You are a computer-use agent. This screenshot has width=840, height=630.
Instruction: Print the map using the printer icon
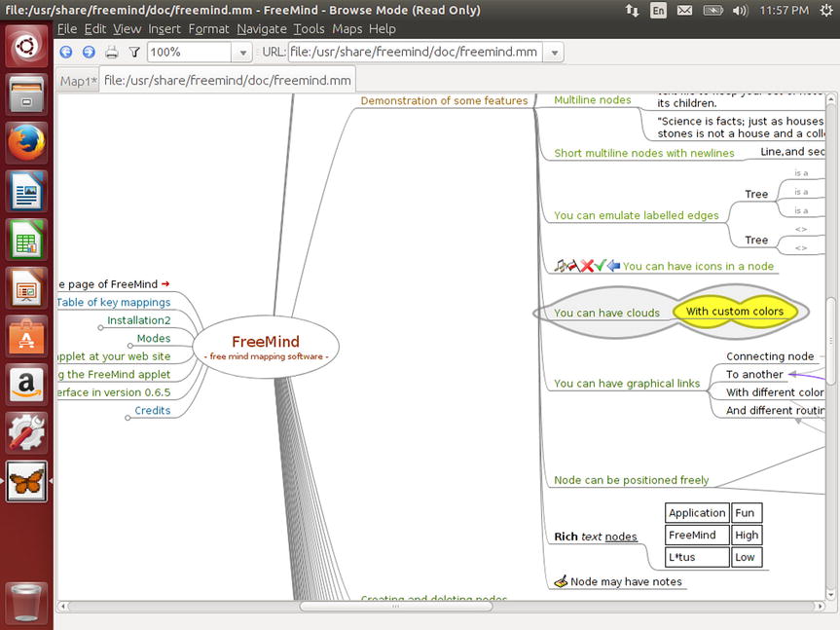tap(111, 52)
